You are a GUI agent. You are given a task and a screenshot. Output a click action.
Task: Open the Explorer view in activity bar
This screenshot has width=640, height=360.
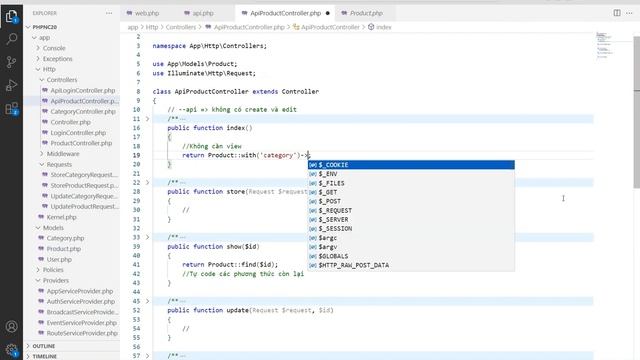[x=11, y=16]
